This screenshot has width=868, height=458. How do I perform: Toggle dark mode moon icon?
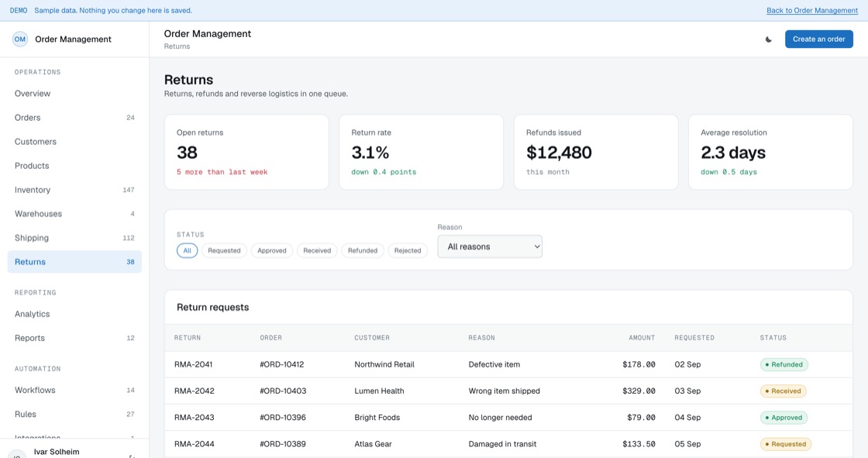click(768, 40)
